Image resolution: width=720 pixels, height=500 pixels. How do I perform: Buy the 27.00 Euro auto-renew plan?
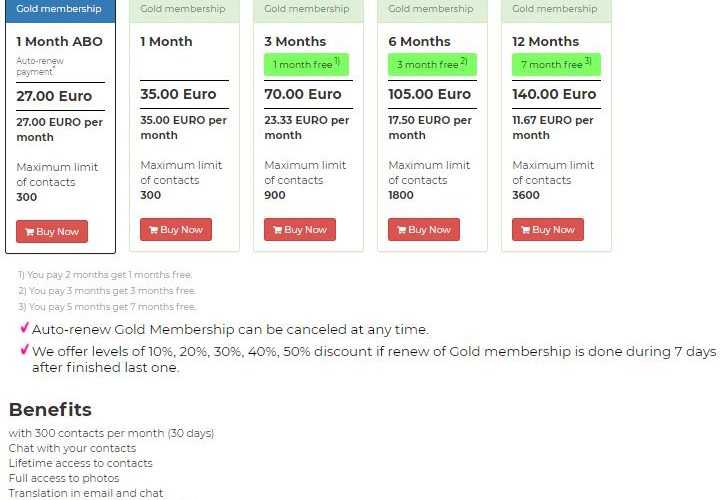tap(52, 231)
